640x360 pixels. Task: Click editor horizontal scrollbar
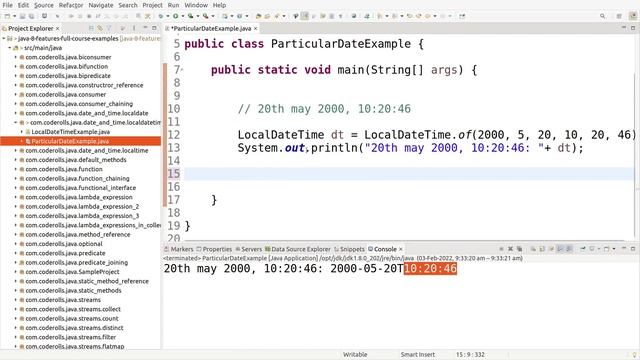pyautogui.click(x=404, y=241)
